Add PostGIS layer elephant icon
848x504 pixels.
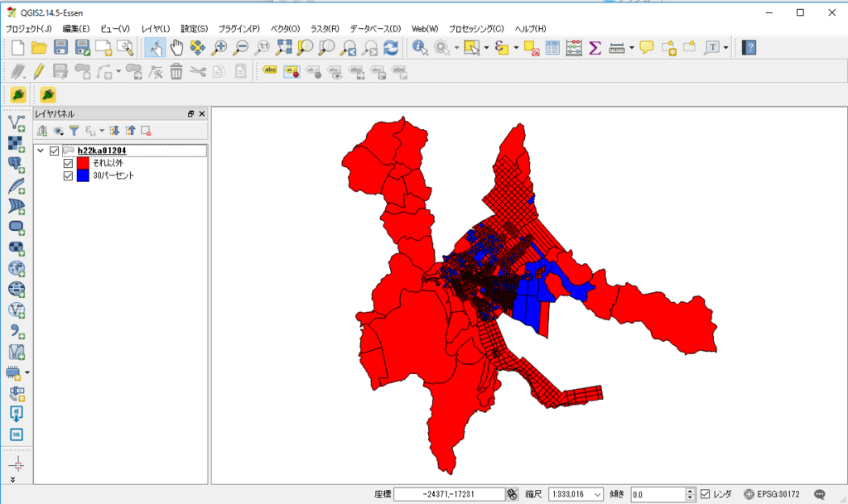17,164
